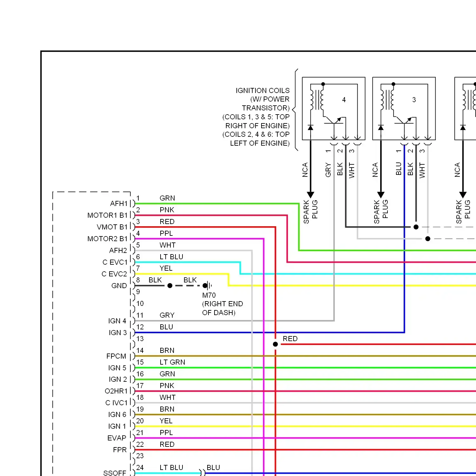Select the IGN 1 terminal label
This screenshot has height=476, width=476.
click(x=117, y=426)
